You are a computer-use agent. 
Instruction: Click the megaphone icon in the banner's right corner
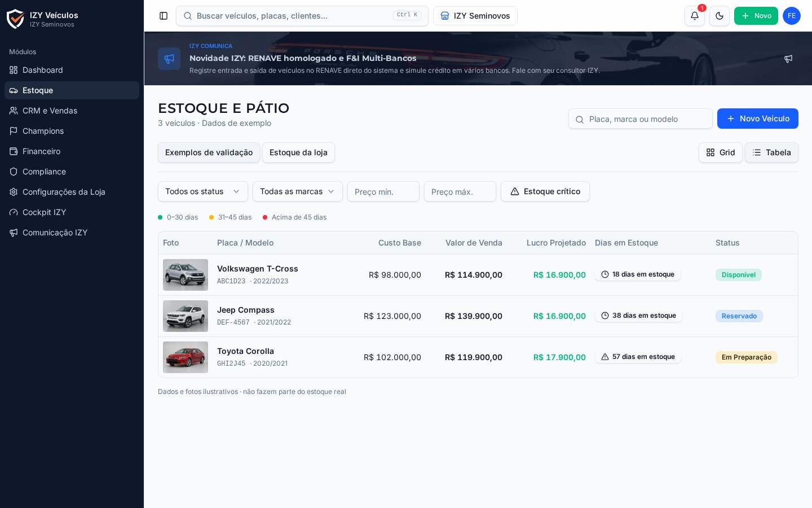(x=788, y=59)
